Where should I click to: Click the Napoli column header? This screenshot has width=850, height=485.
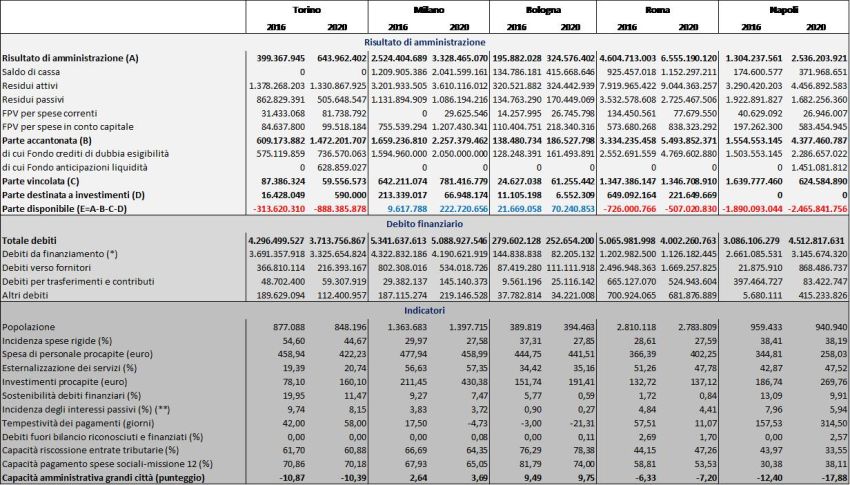pyautogui.click(x=783, y=8)
